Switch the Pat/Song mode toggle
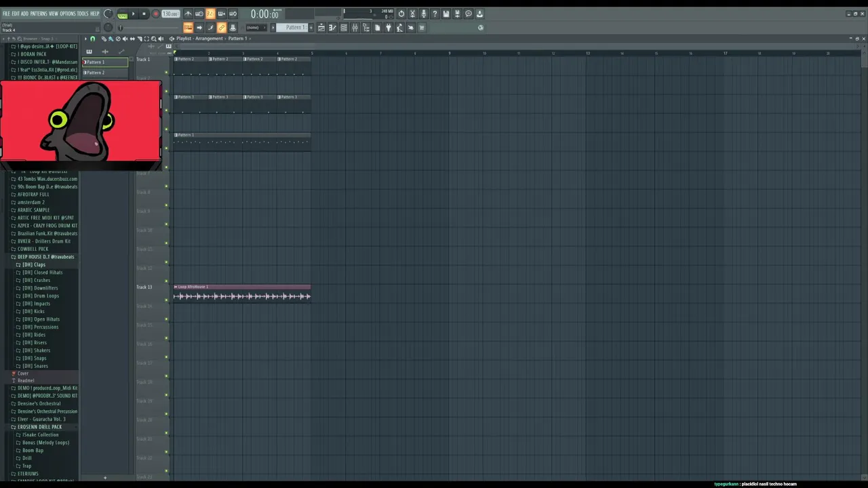 point(123,14)
